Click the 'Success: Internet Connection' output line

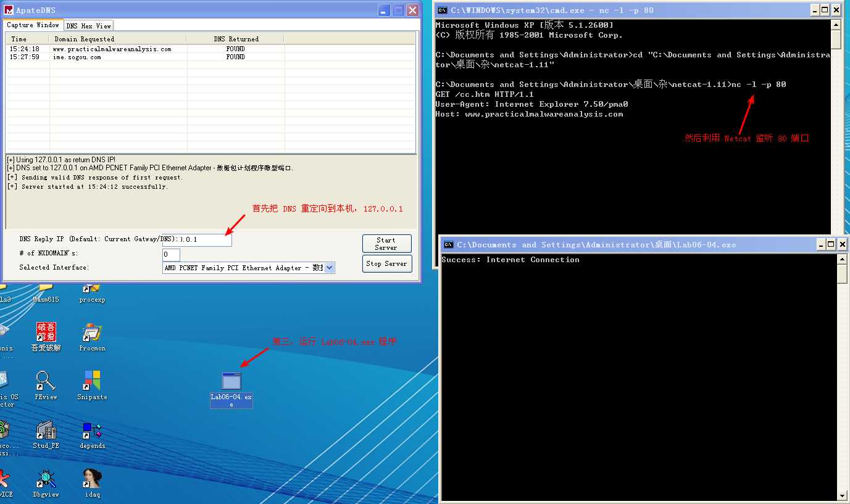tap(510, 260)
